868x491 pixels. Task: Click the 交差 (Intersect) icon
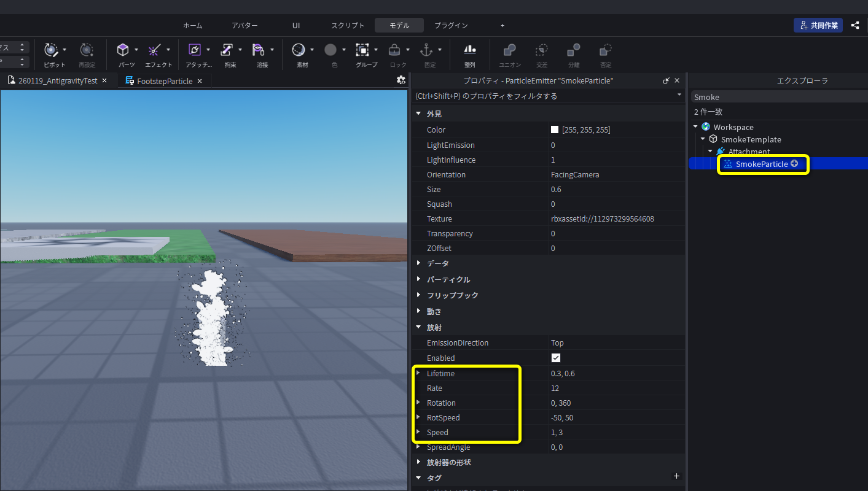542,50
